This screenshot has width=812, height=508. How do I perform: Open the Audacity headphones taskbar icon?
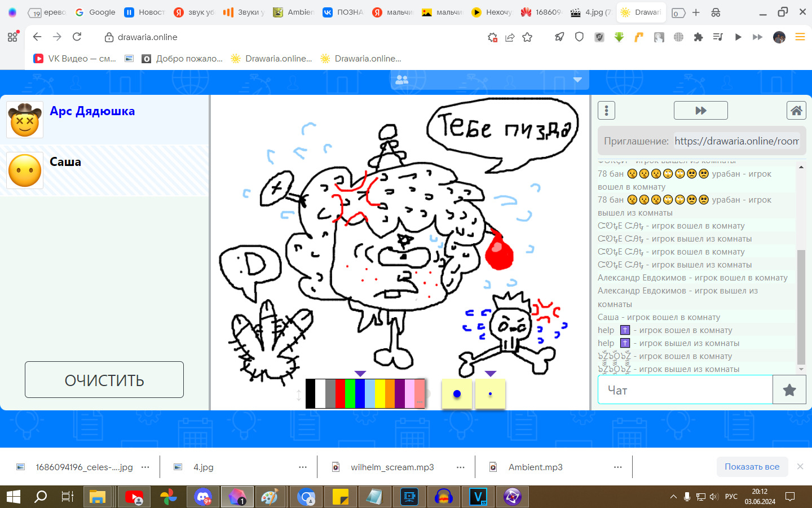[x=444, y=497]
